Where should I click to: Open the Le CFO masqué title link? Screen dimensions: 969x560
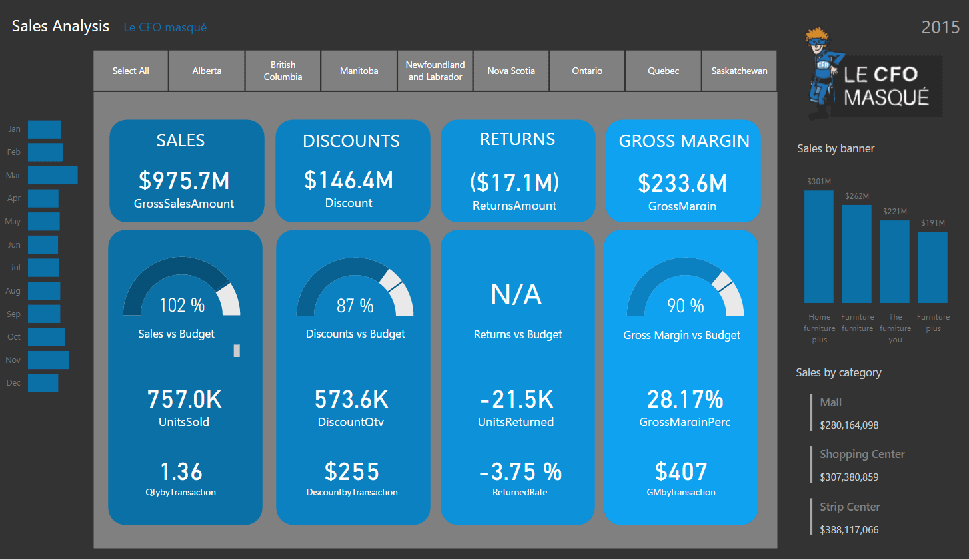[165, 27]
